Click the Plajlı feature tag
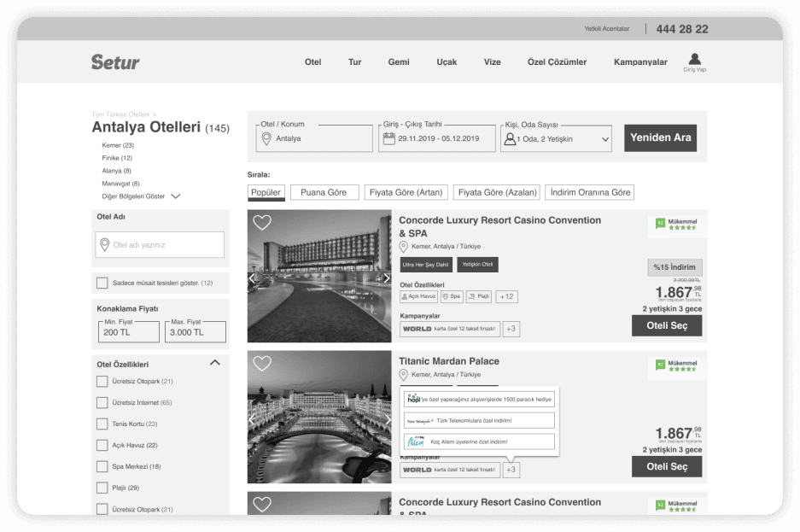800x532 pixels. [479, 296]
